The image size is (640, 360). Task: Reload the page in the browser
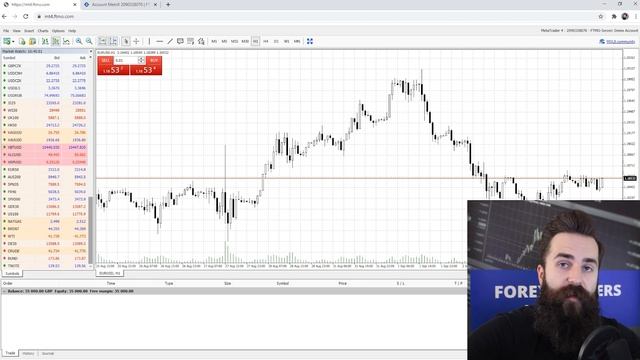25,16
